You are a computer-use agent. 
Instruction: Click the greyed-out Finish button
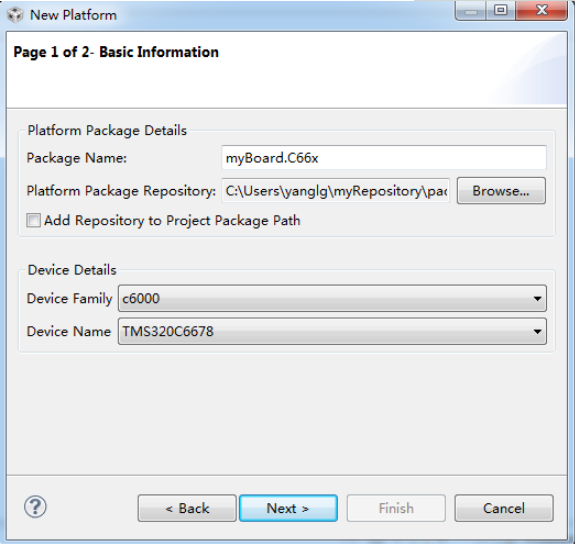pos(396,509)
